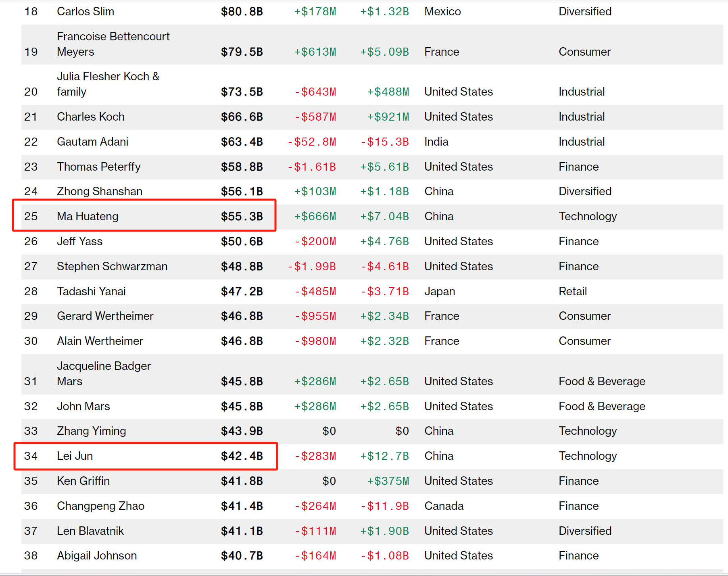Click the name Francoise Bettencourt Meyers
The image size is (728, 576).
point(113,44)
